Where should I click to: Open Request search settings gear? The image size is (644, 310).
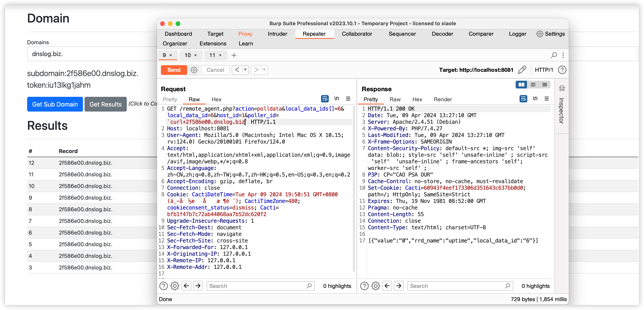pos(175,286)
